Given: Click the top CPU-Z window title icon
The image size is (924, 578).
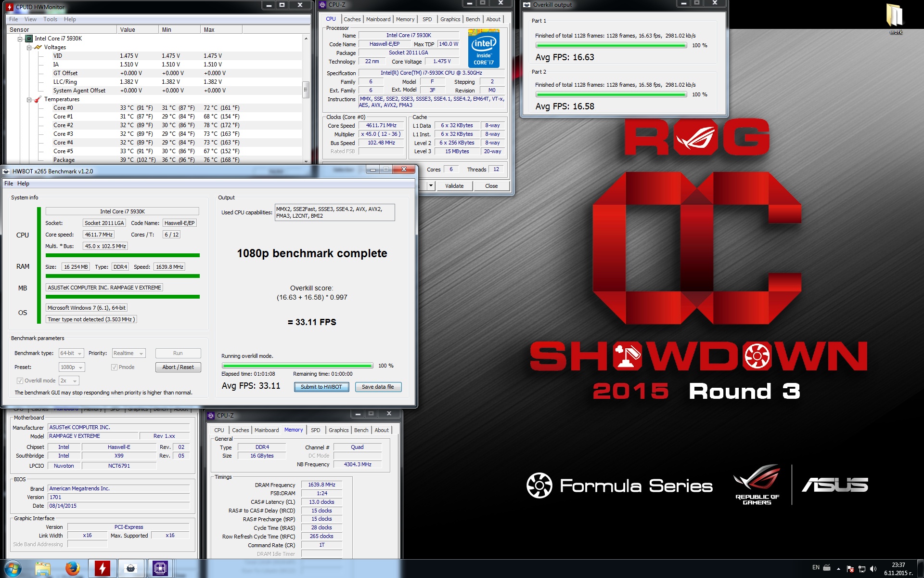Looking at the screenshot, I should [x=322, y=5].
